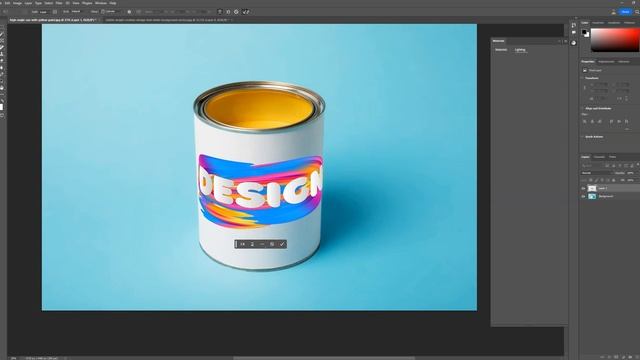Click the round collapsed panel icon beside Color panel
Viewport: 640px width, 360px height.
pyautogui.click(x=573, y=42)
